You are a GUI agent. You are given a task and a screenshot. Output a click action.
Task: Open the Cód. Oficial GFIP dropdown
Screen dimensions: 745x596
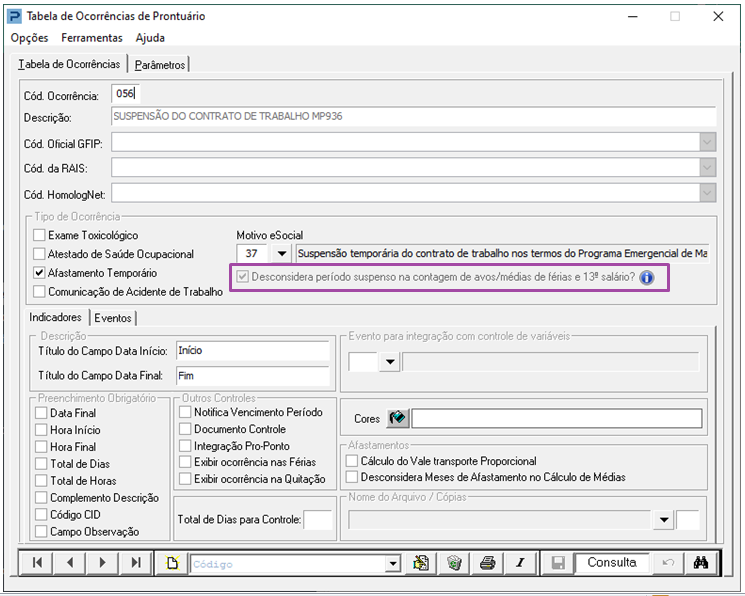pos(707,142)
